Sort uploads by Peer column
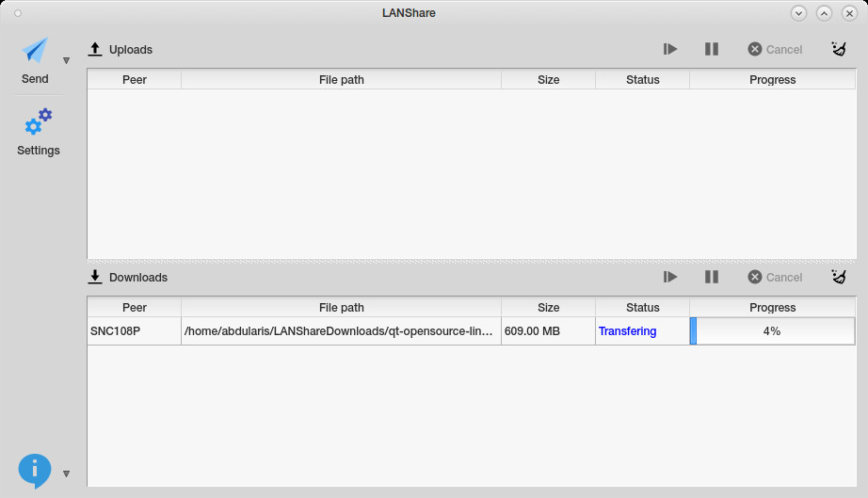This screenshot has width=868, height=498. point(135,80)
